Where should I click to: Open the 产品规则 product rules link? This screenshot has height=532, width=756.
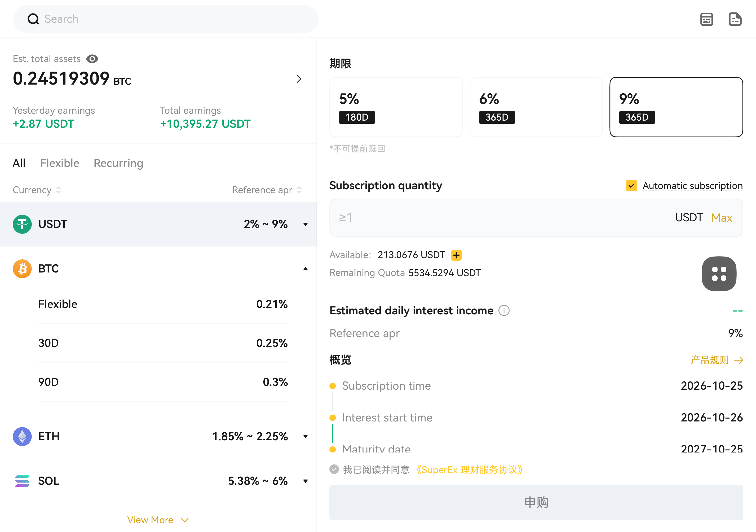point(717,360)
